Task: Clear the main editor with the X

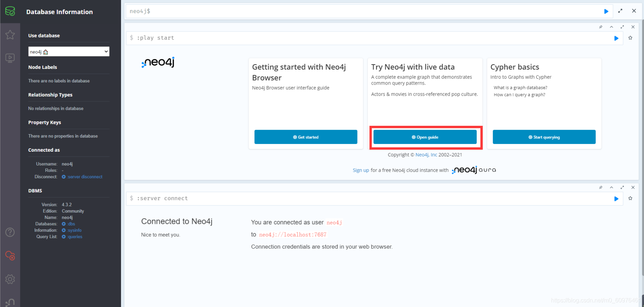Action: [x=634, y=11]
